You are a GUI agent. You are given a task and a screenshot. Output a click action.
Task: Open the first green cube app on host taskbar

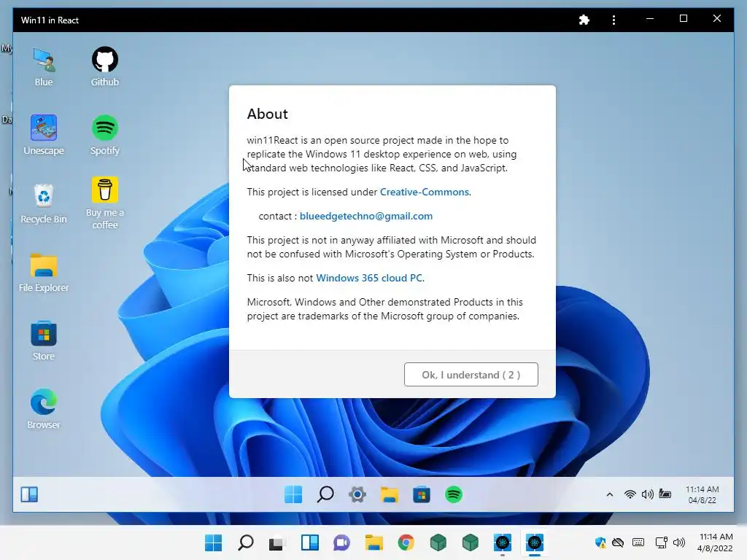(438, 542)
